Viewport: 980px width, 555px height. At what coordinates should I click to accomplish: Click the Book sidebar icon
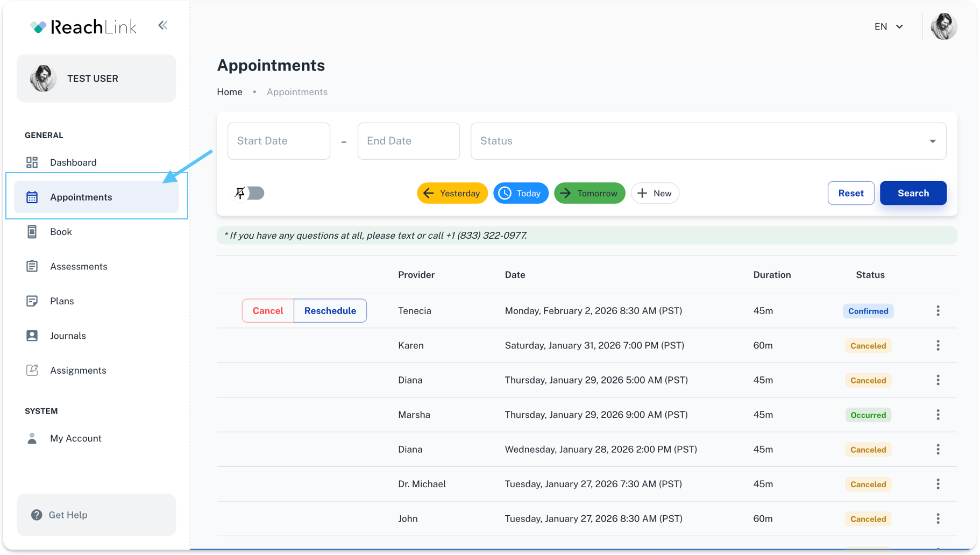point(32,232)
